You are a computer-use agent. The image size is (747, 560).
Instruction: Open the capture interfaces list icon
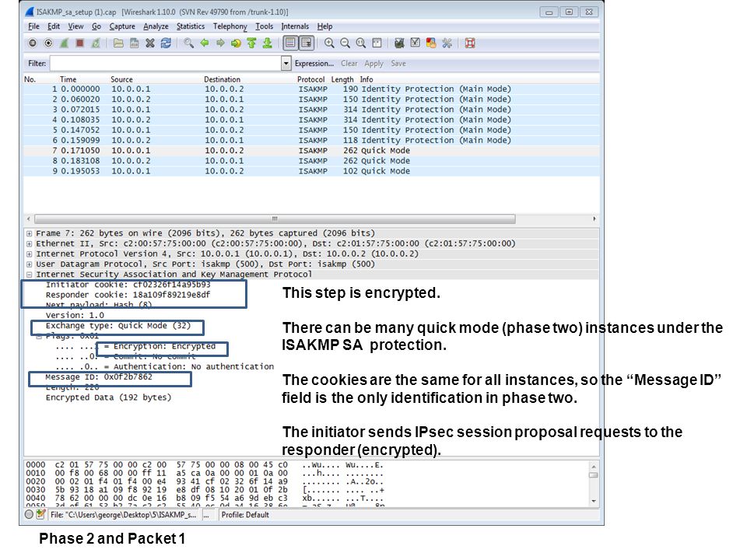coord(33,44)
